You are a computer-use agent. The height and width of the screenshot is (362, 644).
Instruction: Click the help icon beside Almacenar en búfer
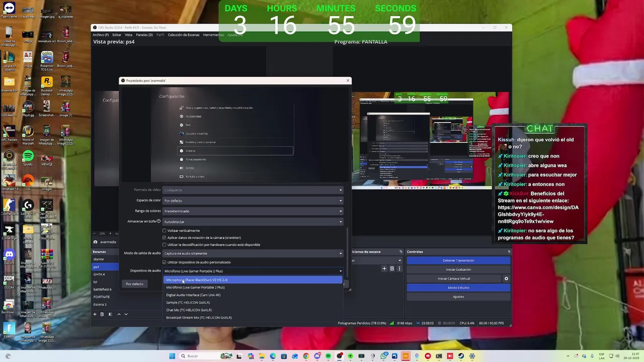(x=158, y=221)
